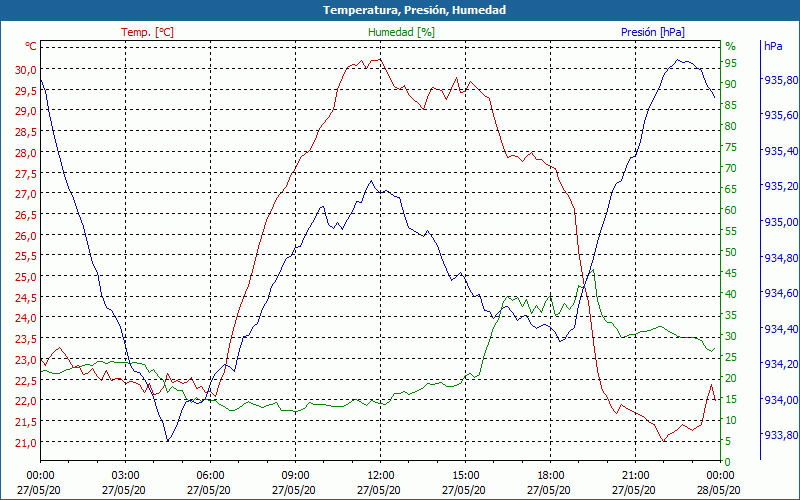Click temperature axis value 25,0

click(25, 278)
